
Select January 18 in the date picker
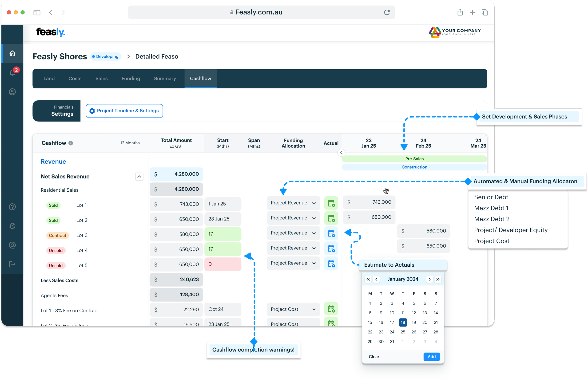pos(403,322)
